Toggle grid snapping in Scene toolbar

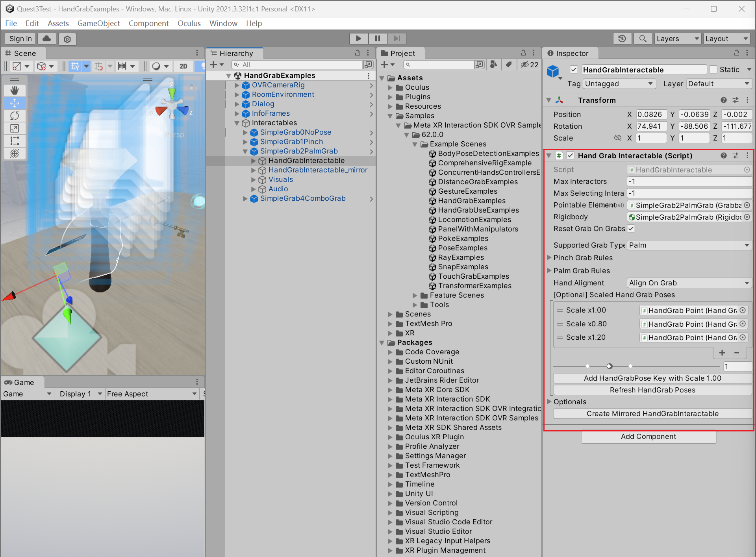coord(99,66)
